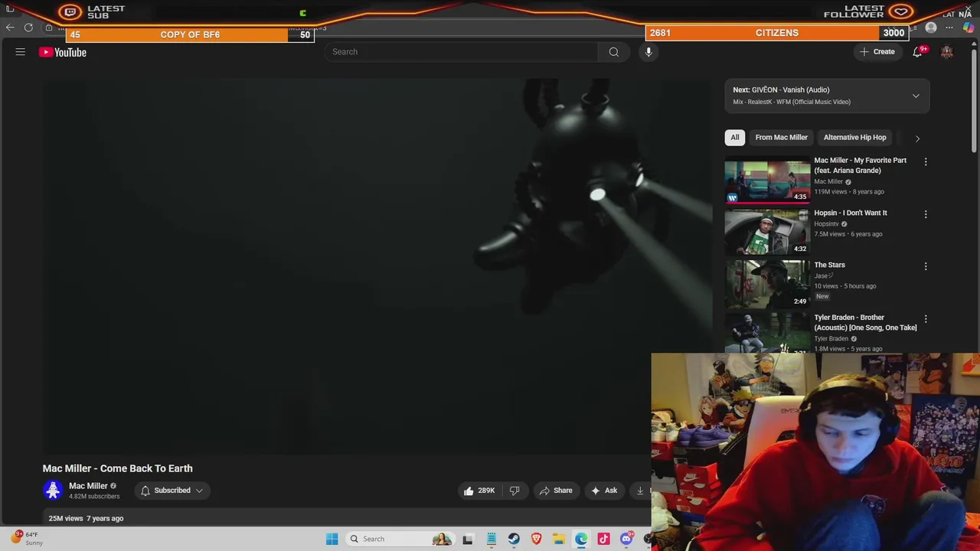Click the Share button
Viewport: 980px width, 551px height.
(555, 491)
